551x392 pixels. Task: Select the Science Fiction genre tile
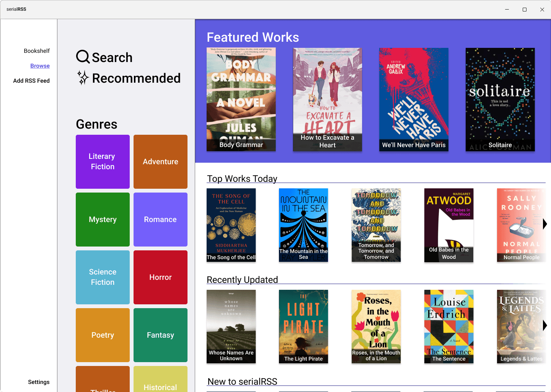pos(103,277)
